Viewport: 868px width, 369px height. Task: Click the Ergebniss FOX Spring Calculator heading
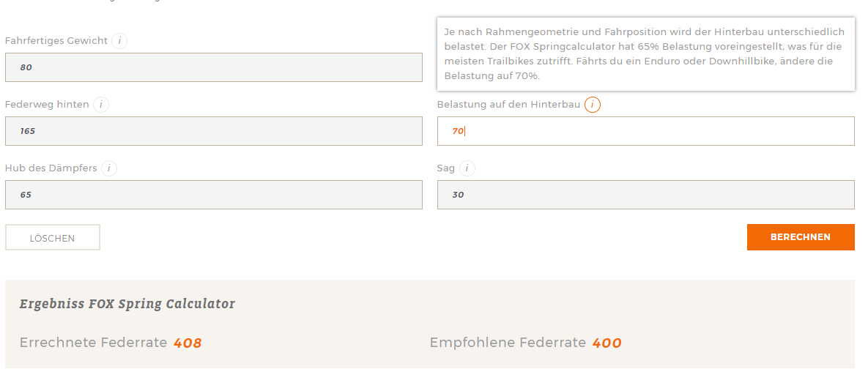pyautogui.click(x=127, y=304)
